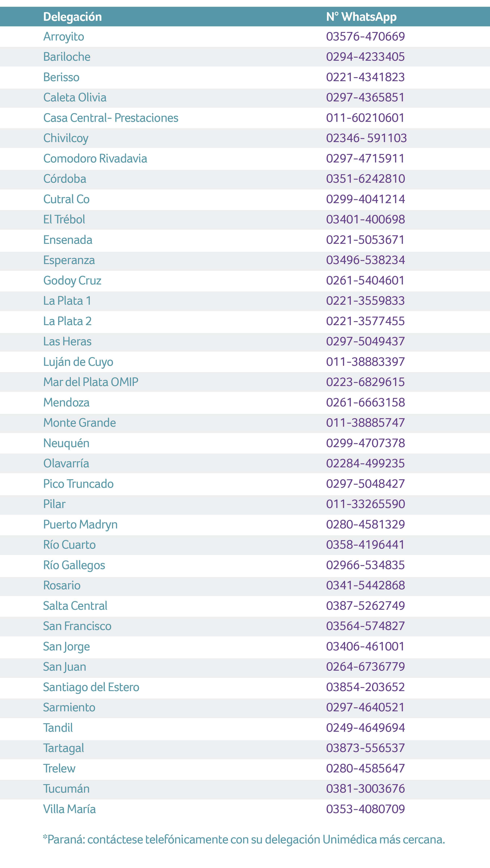Select Bariloche WhatsApp number 0294-4233405
The height and width of the screenshot is (868, 490).
(365, 57)
